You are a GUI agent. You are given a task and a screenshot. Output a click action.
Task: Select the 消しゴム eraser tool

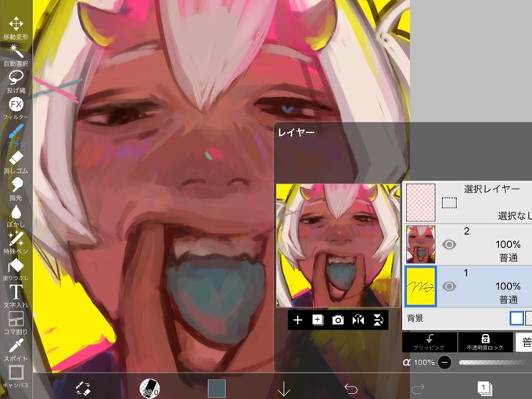coord(16,162)
